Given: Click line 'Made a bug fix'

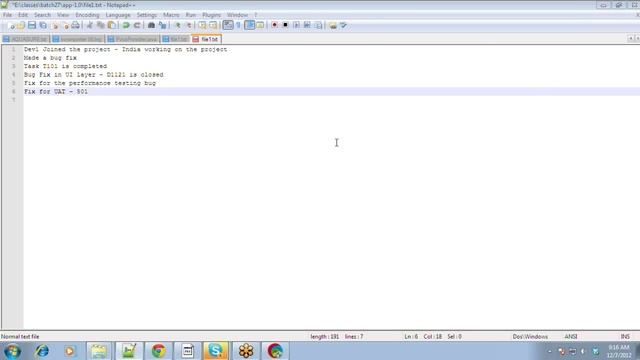Looking at the screenshot, I should [x=50, y=58].
